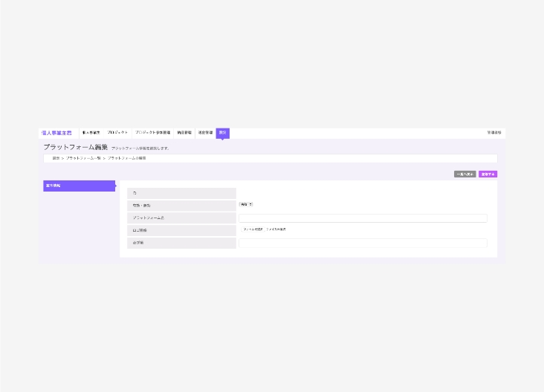
Task: Go to プラットフォーム一覧 breadcrumb
Action: click(83, 158)
